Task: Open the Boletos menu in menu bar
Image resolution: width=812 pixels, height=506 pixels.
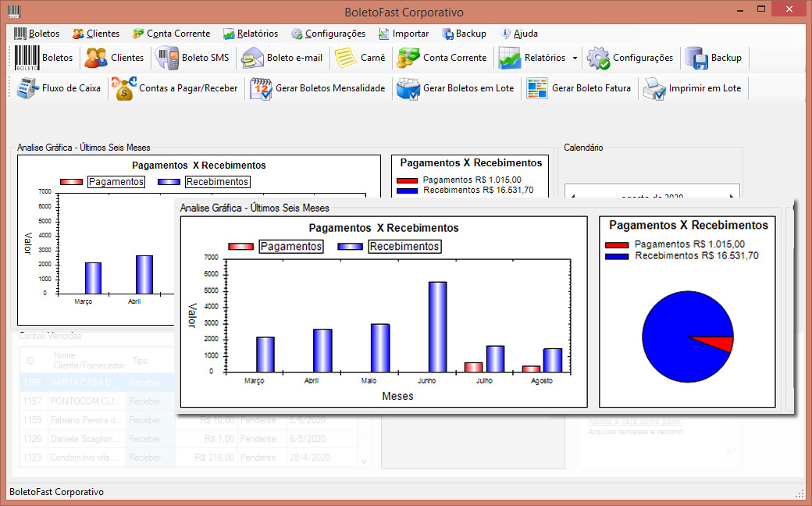Action: coord(37,34)
